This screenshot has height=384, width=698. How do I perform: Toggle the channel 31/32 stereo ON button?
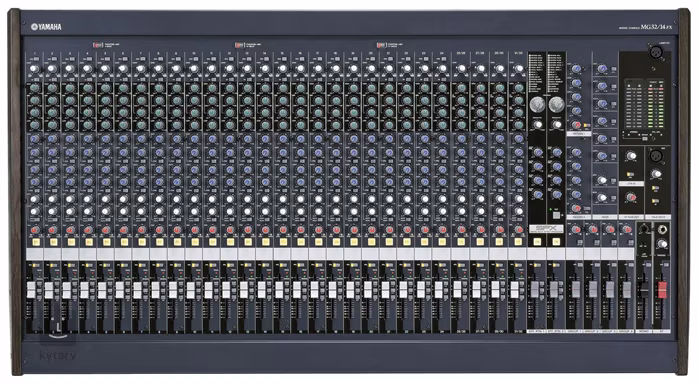(518, 242)
